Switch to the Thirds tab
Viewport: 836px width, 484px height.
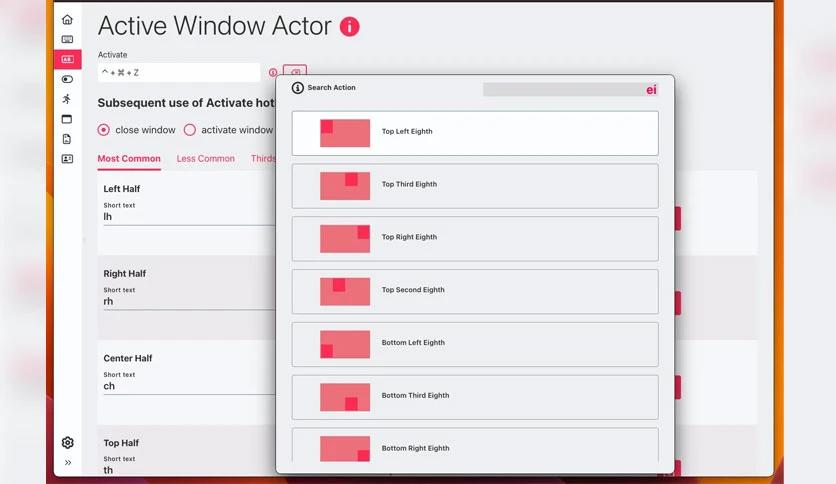pyautogui.click(x=263, y=159)
